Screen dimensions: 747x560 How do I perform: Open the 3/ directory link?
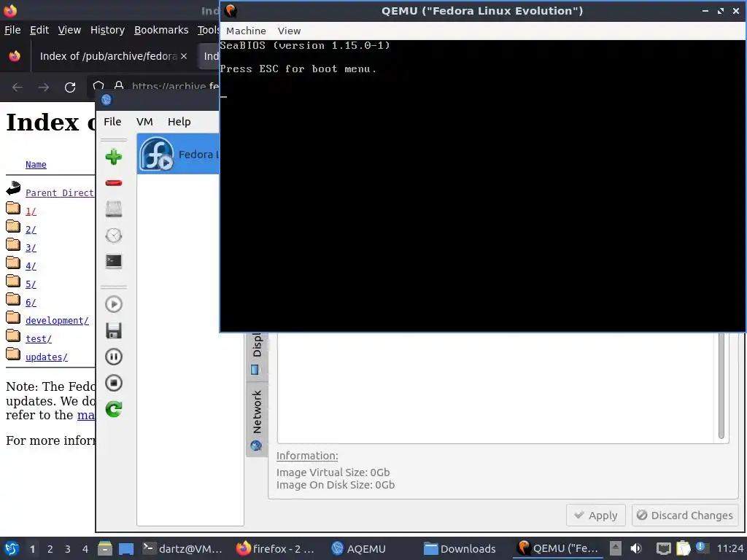point(31,248)
